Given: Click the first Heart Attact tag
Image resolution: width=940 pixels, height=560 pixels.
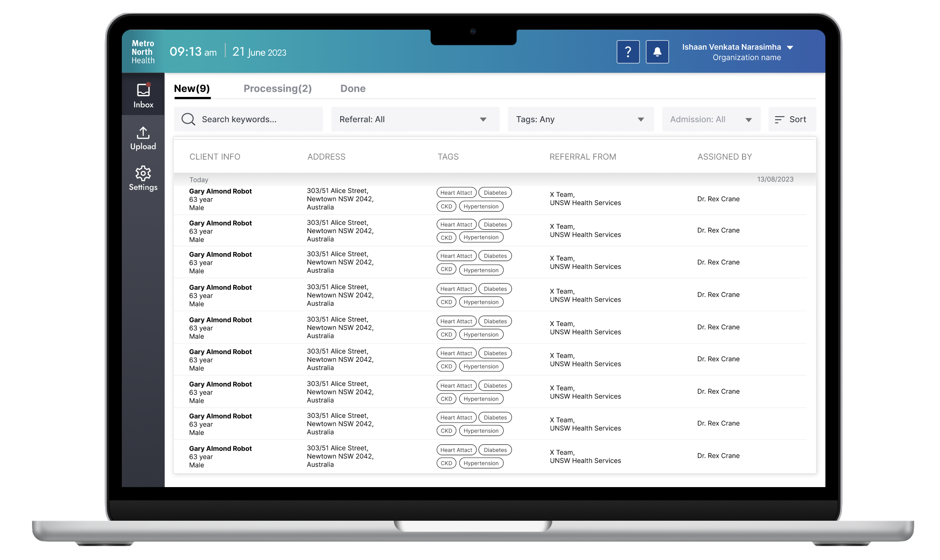Looking at the screenshot, I should (456, 193).
